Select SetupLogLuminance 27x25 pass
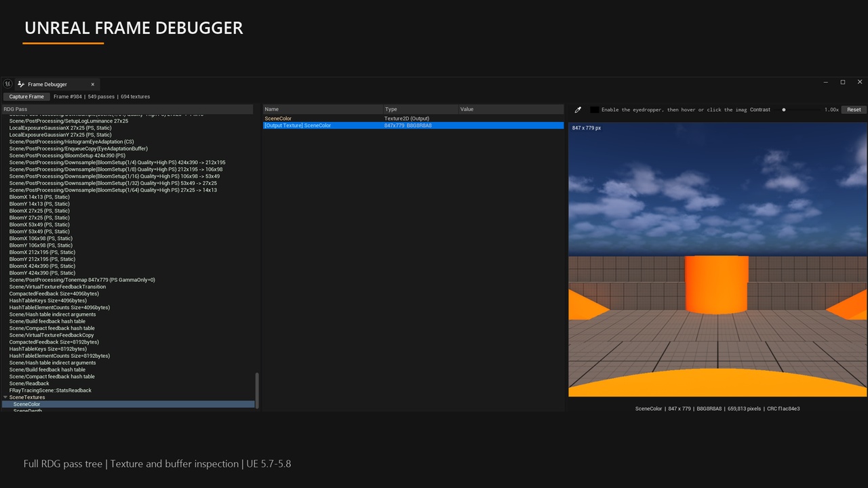The width and height of the screenshot is (868, 488). point(68,121)
